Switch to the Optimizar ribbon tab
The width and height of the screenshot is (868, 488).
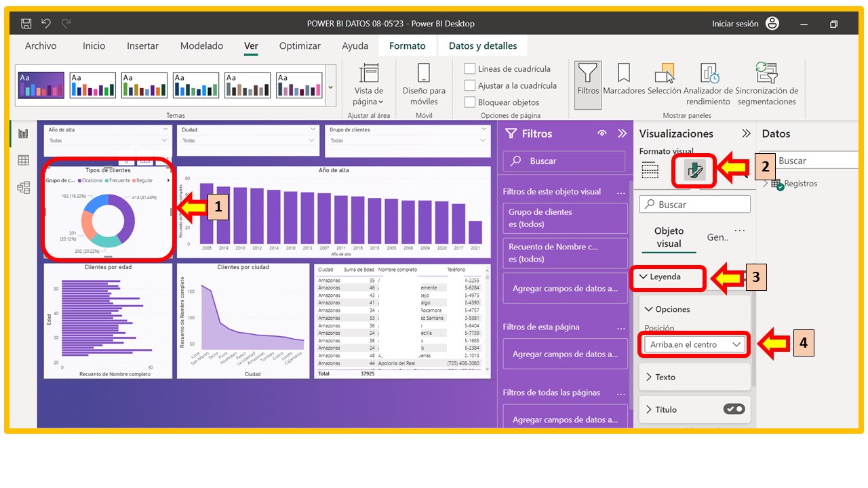coord(300,46)
